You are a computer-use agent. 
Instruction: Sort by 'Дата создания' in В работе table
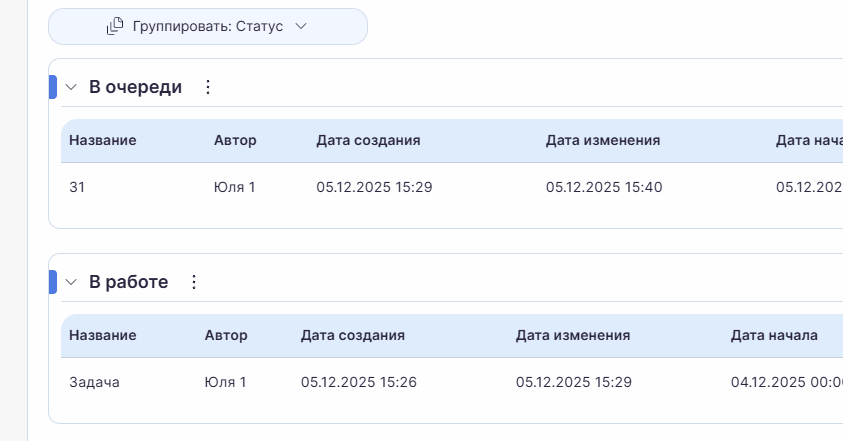tap(353, 335)
